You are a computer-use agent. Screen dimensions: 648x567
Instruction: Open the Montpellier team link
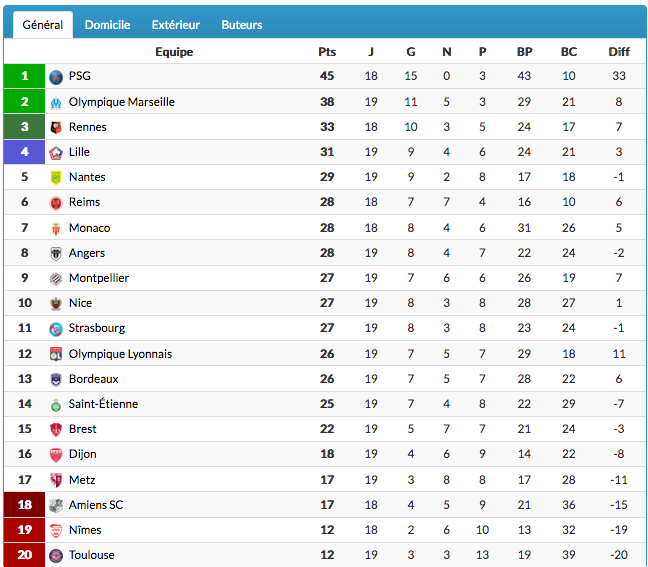tap(99, 278)
